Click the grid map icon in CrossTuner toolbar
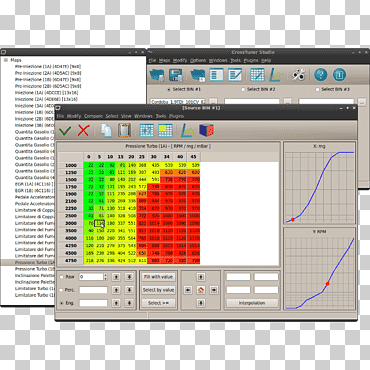This screenshot has height=370, width=370. tap(257, 75)
